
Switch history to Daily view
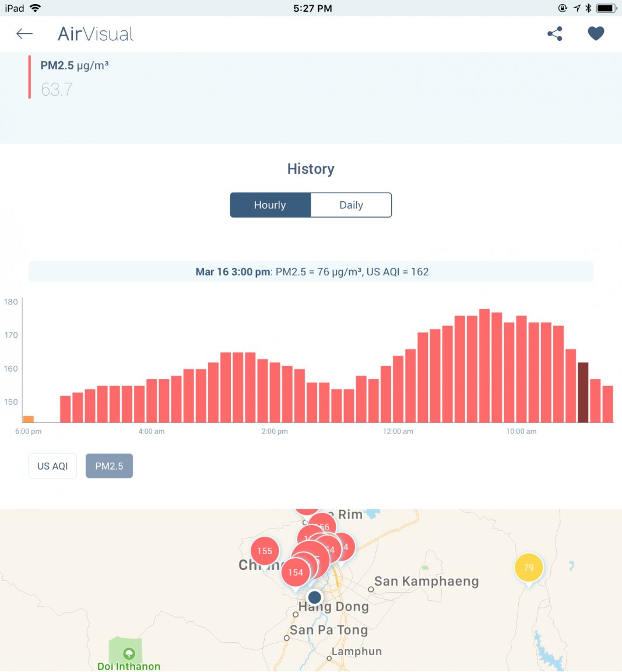pos(351,205)
